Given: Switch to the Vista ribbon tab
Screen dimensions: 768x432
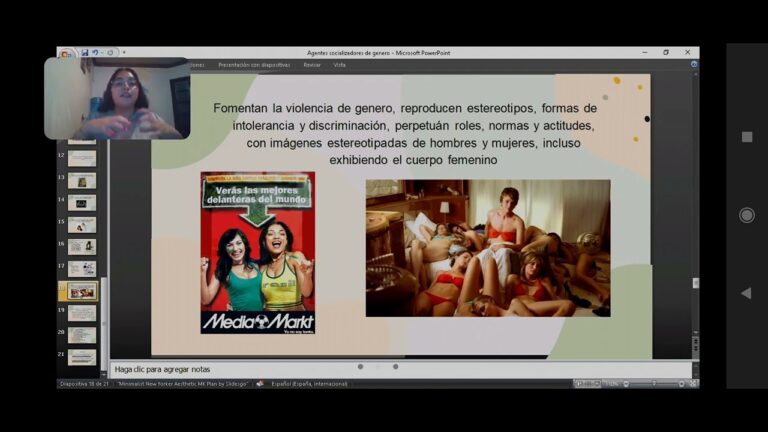Looking at the screenshot, I should pyautogui.click(x=339, y=65).
